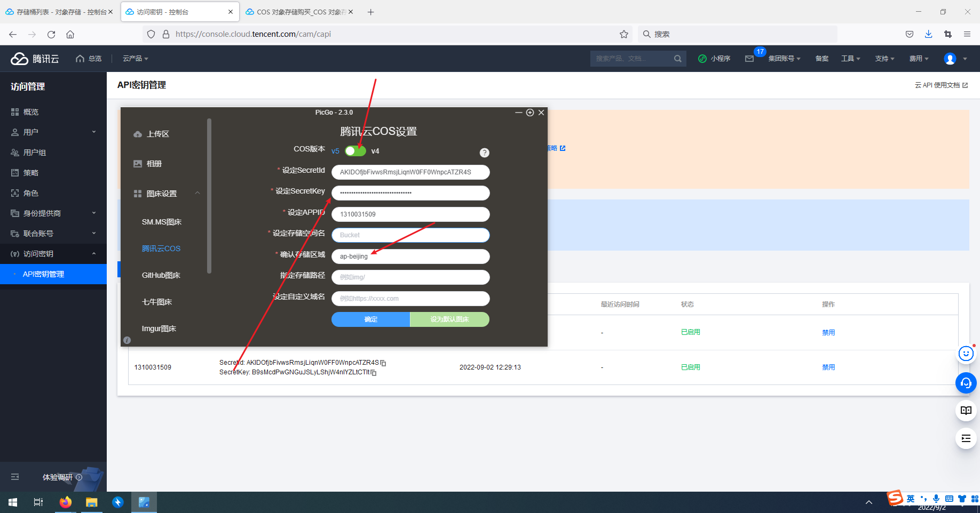Select Imgur图床 in PicGo sidebar
Image resolution: width=980 pixels, height=513 pixels.
tap(159, 328)
